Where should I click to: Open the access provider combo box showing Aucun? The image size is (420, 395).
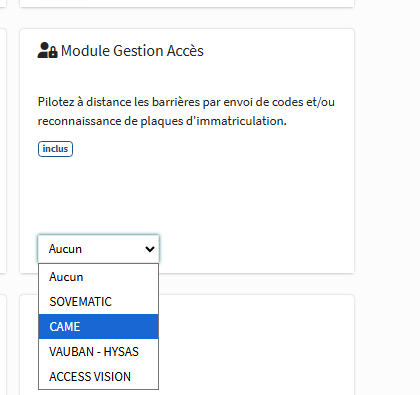coord(99,249)
